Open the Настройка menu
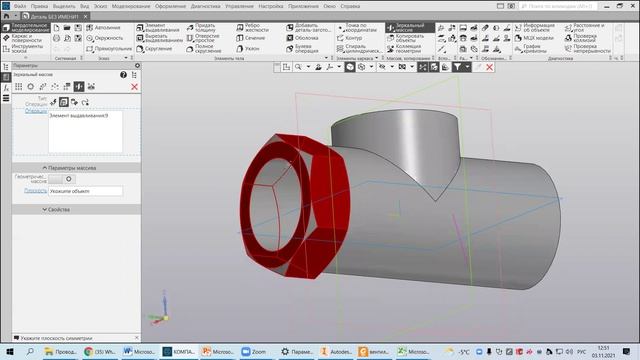Viewport: 640px width, 360px height. [x=271, y=6]
